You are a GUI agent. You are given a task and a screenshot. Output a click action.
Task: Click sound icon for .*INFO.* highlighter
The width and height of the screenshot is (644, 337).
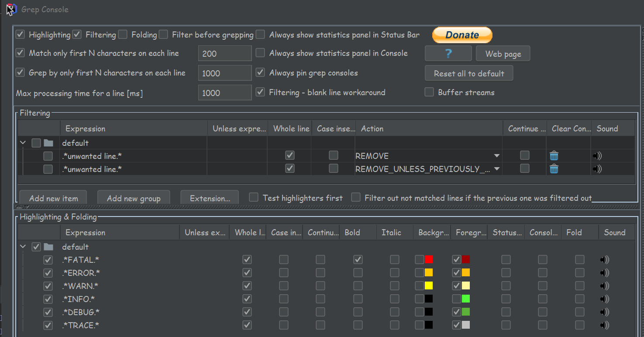click(x=604, y=299)
